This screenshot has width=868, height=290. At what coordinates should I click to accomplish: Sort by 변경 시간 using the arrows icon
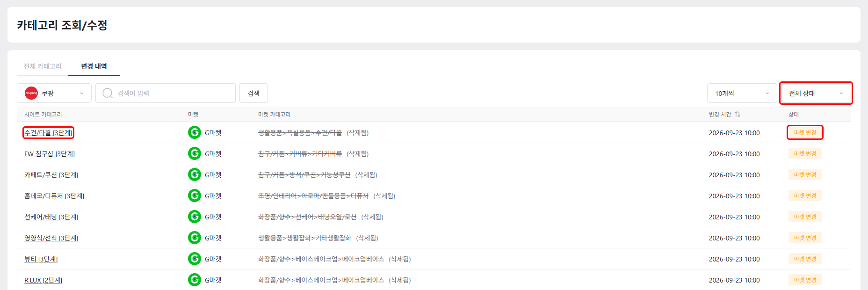pyautogui.click(x=738, y=114)
